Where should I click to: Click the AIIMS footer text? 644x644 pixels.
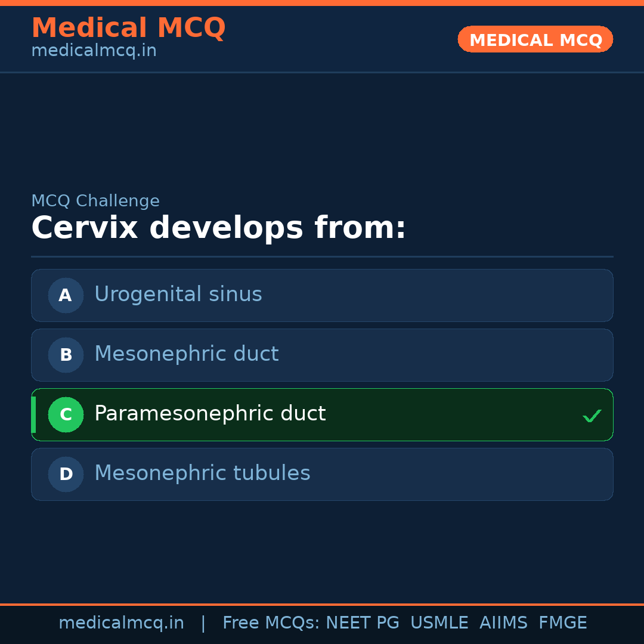503,623
